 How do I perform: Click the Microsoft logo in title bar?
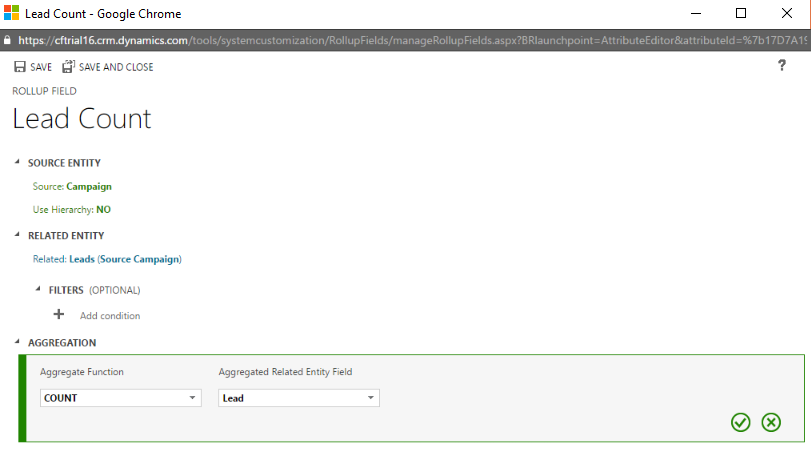(x=11, y=13)
